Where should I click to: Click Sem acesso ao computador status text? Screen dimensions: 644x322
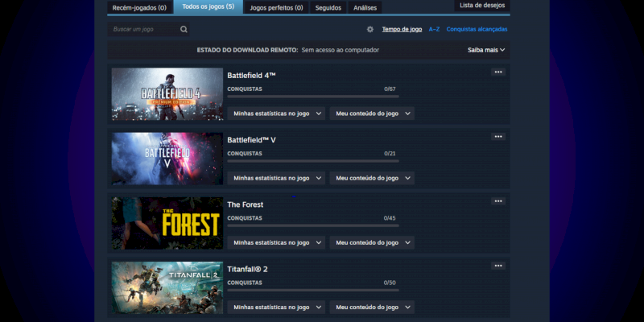[x=340, y=50]
